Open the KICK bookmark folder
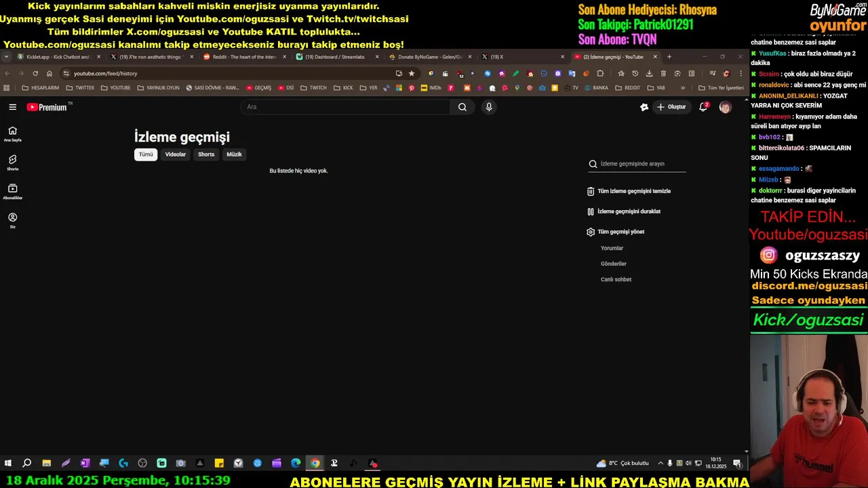Viewport: 868px width, 488px height. [x=344, y=88]
